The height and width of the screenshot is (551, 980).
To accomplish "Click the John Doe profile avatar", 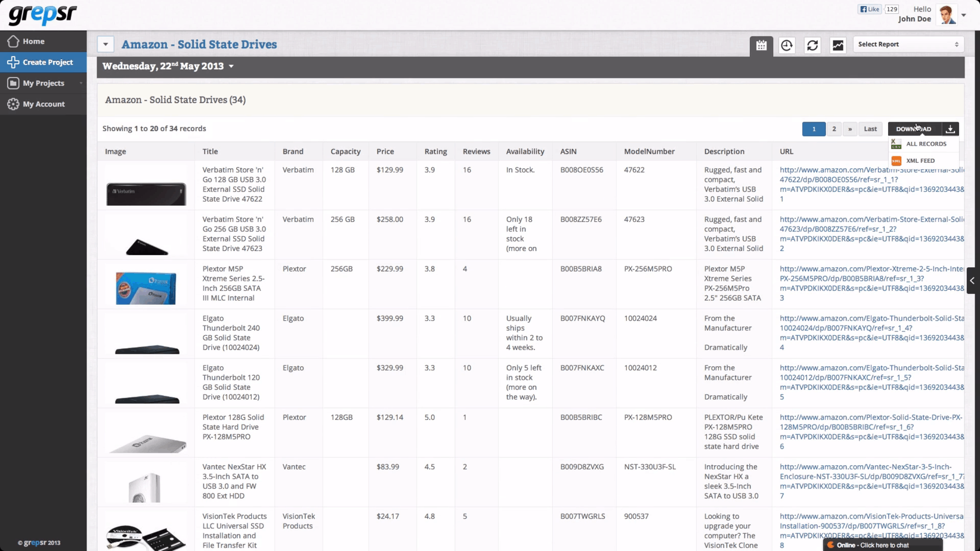I will point(947,14).
